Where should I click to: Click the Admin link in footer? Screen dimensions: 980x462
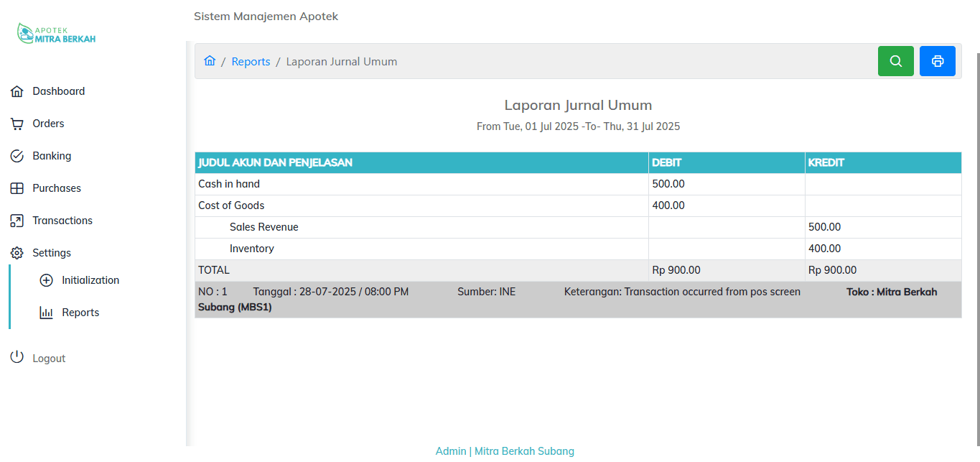pyautogui.click(x=451, y=451)
